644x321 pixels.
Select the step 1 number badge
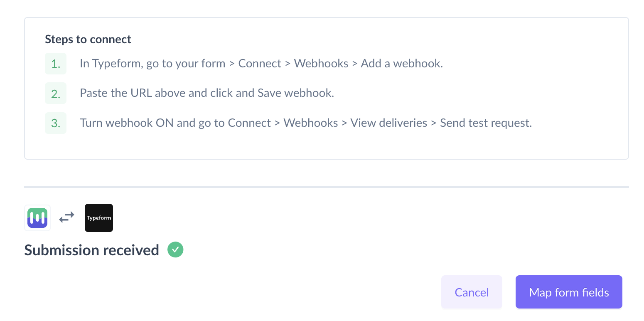(x=56, y=64)
